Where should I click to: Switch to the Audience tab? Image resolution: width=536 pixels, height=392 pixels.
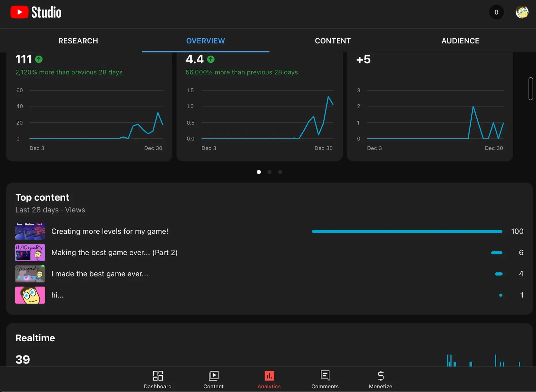click(460, 41)
